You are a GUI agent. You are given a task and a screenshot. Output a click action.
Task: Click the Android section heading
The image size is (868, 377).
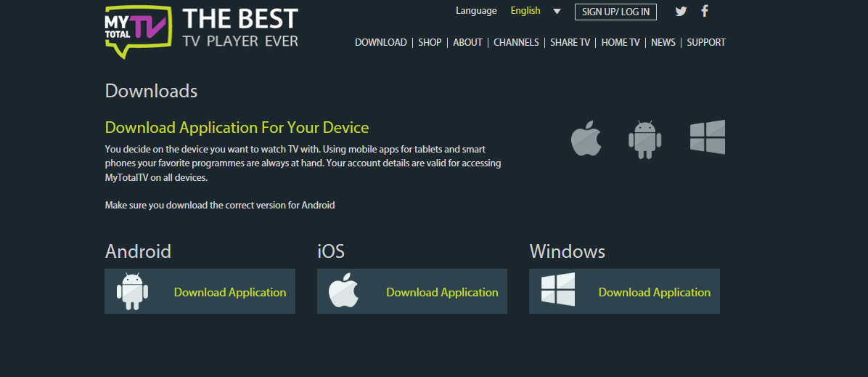(x=139, y=252)
